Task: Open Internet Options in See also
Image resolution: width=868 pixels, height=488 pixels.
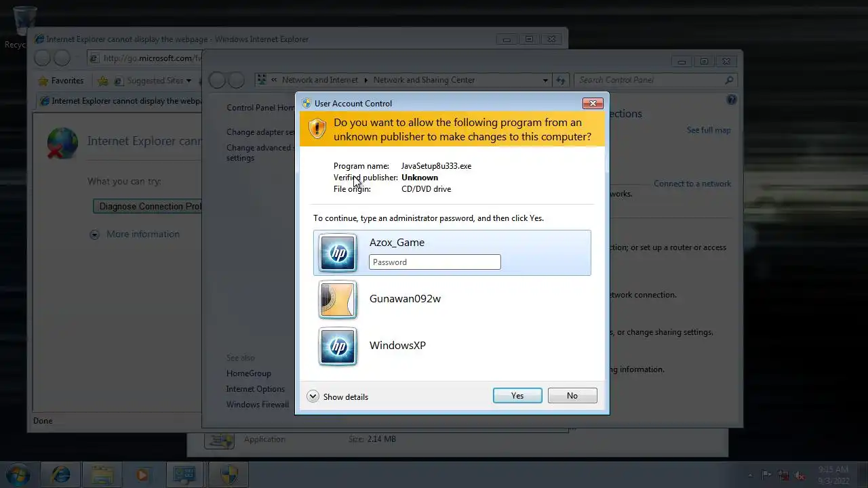Action: coord(256,389)
